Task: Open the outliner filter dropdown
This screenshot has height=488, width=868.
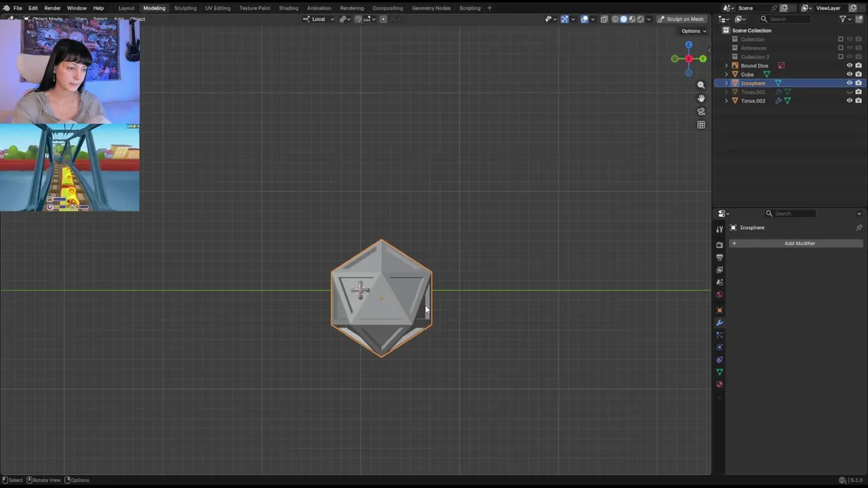Action: tap(846, 19)
